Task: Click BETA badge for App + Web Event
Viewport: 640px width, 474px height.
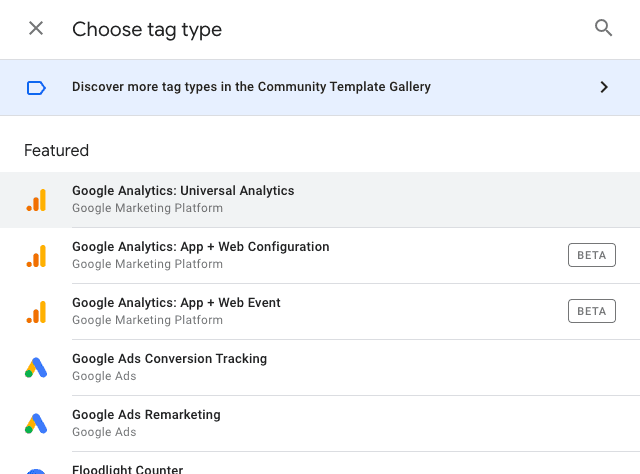Action: pyautogui.click(x=591, y=311)
